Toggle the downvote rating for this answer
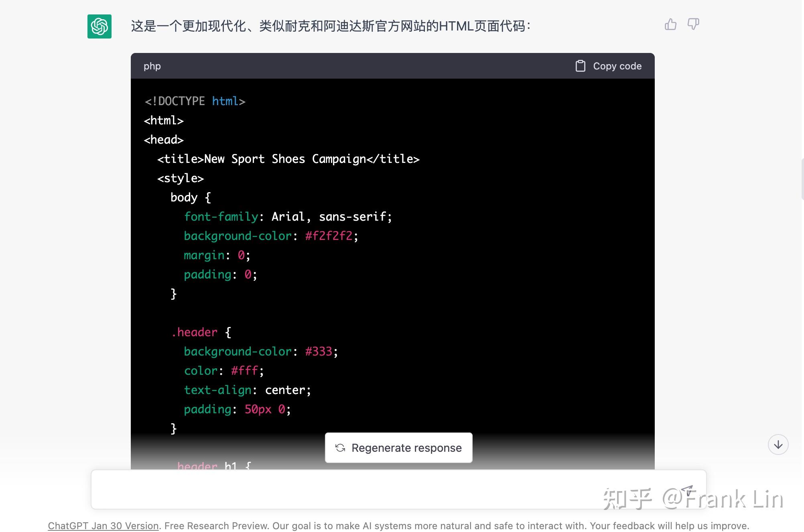 click(x=692, y=24)
